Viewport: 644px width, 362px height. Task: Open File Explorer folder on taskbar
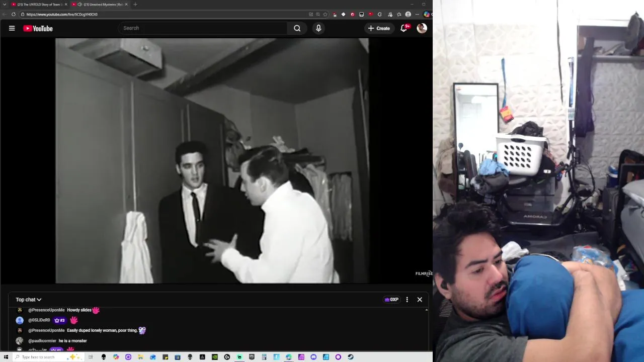pyautogui.click(x=140, y=357)
